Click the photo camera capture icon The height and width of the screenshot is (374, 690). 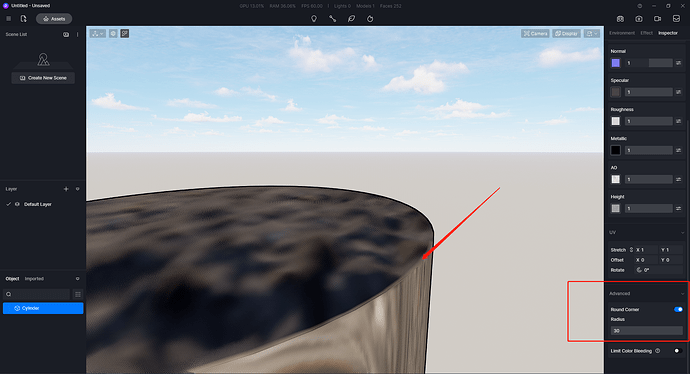point(639,18)
